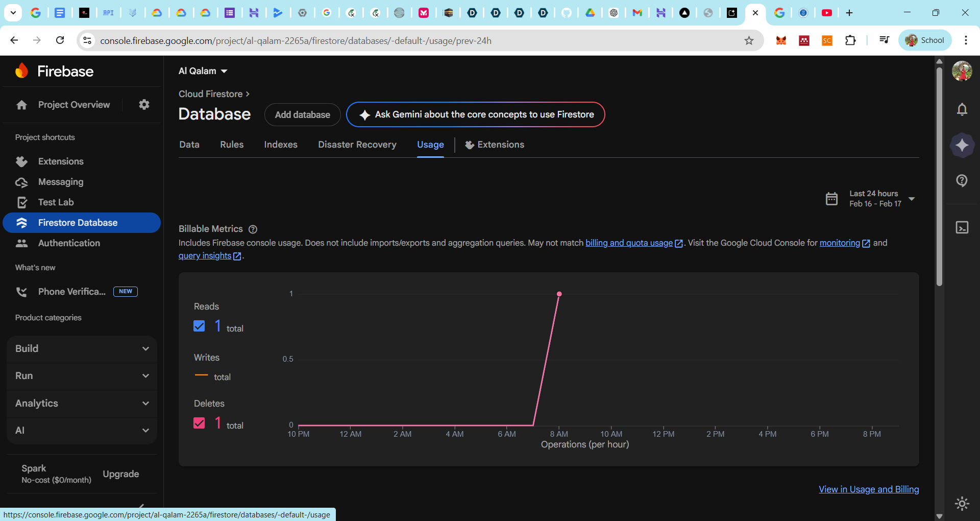Image resolution: width=980 pixels, height=521 pixels.
Task: Toggle light theme sun icon
Action: pyautogui.click(x=962, y=504)
